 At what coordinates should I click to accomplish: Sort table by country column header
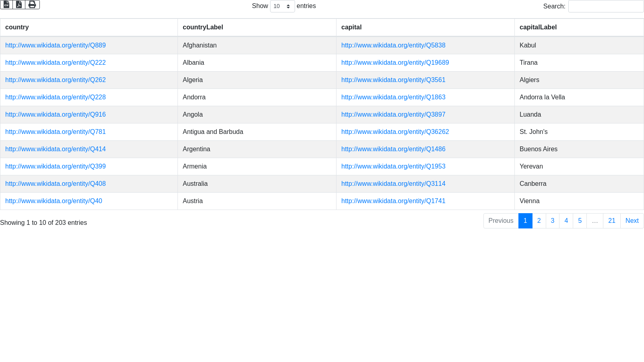(x=17, y=27)
